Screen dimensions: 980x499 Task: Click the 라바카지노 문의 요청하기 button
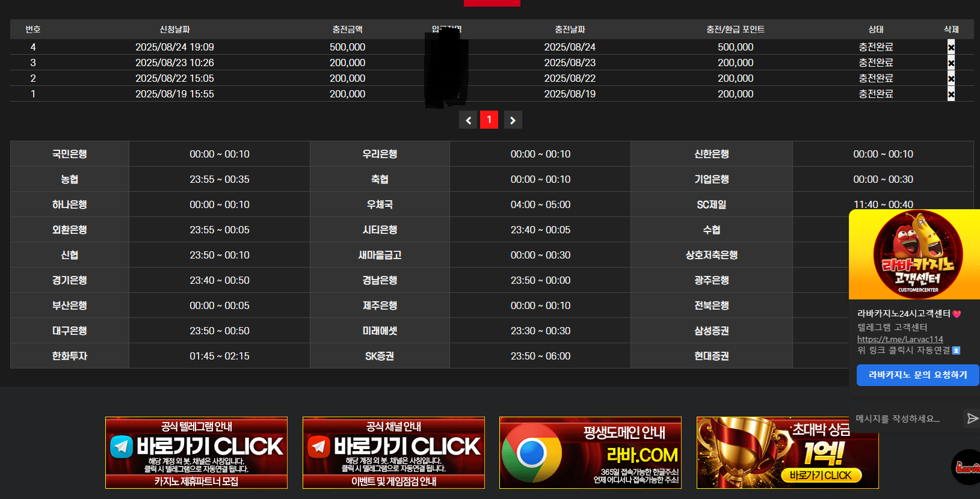917,375
